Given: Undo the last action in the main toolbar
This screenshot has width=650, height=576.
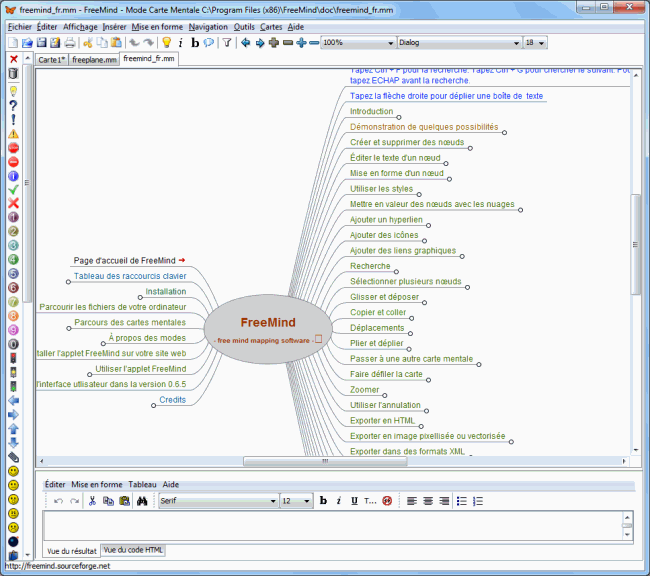Looking at the screenshot, I should [134, 43].
